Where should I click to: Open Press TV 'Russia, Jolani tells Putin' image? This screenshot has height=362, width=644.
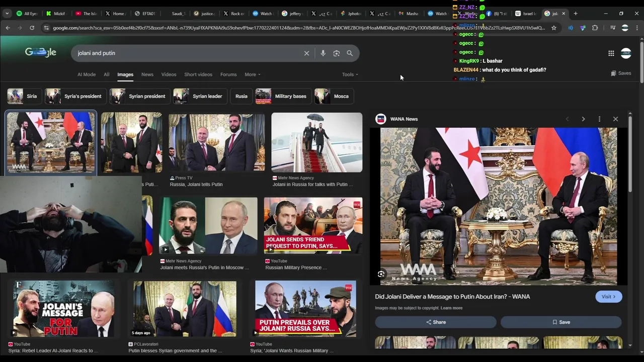tap(216, 142)
